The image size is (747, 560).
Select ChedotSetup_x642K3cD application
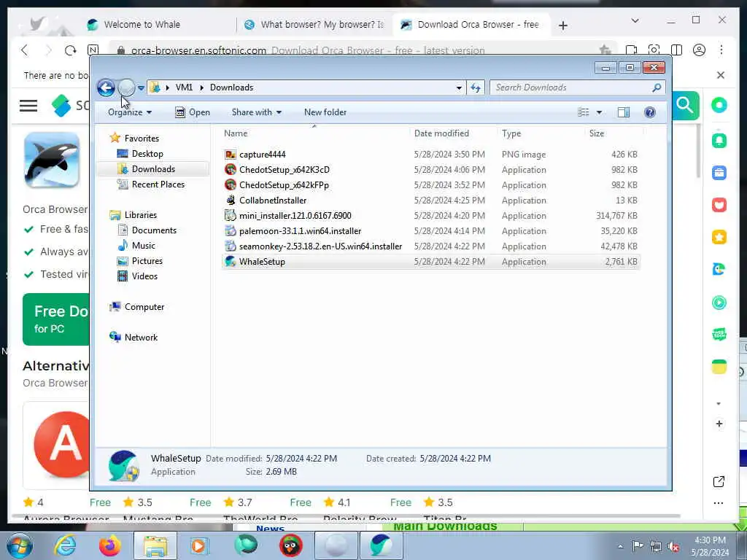(x=430, y=169)
